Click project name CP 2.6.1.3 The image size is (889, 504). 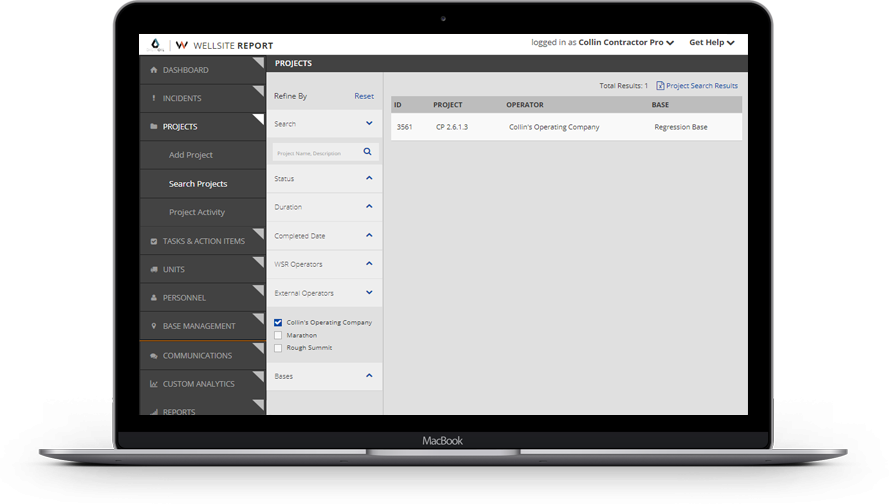pos(452,127)
